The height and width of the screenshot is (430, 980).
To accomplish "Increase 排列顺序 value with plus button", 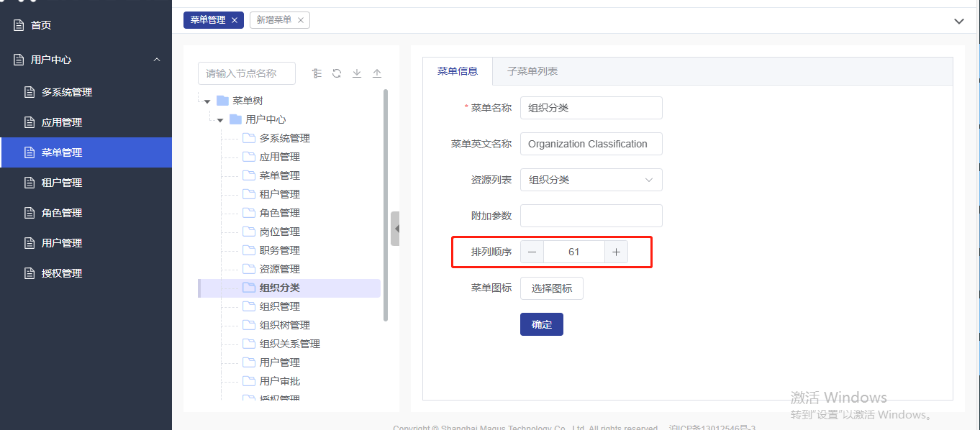I will pos(616,252).
